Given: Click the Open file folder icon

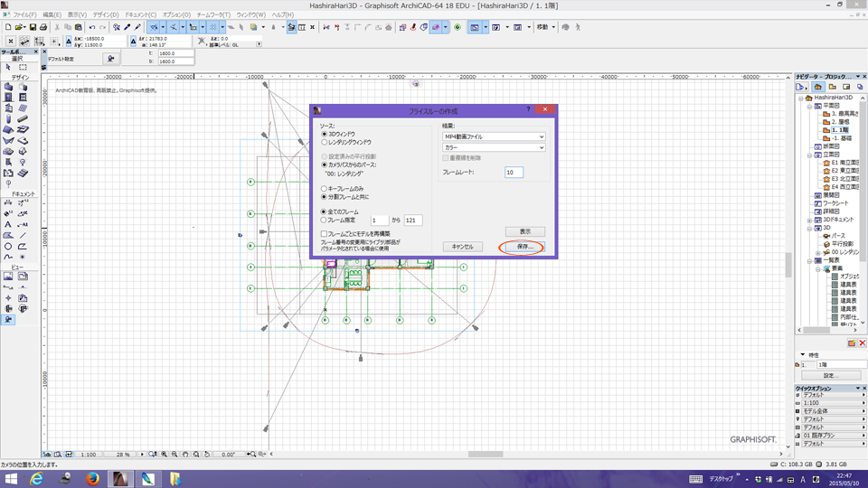Looking at the screenshot, I should [19, 27].
